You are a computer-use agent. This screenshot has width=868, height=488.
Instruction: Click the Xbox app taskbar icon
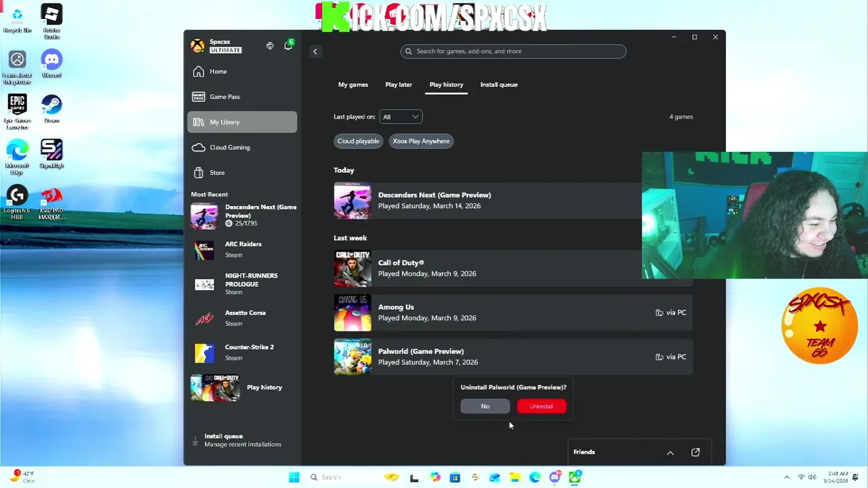click(x=574, y=477)
